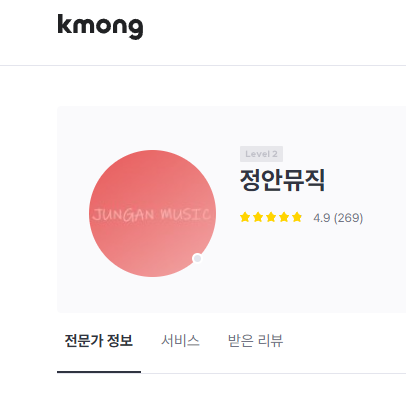
Task: Open the (269) review count
Action: click(x=348, y=218)
